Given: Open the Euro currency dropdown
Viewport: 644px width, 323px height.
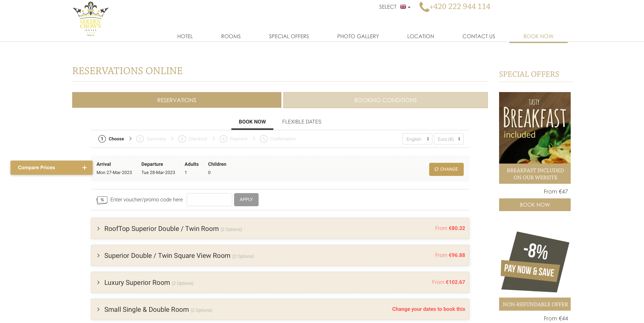Looking at the screenshot, I should click(448, 139).
